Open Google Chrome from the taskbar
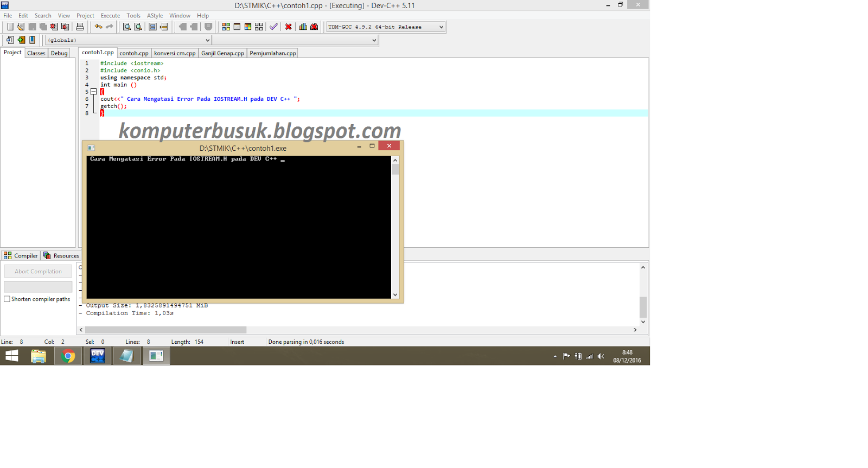The image size is (868, 468). pos(68,356)
